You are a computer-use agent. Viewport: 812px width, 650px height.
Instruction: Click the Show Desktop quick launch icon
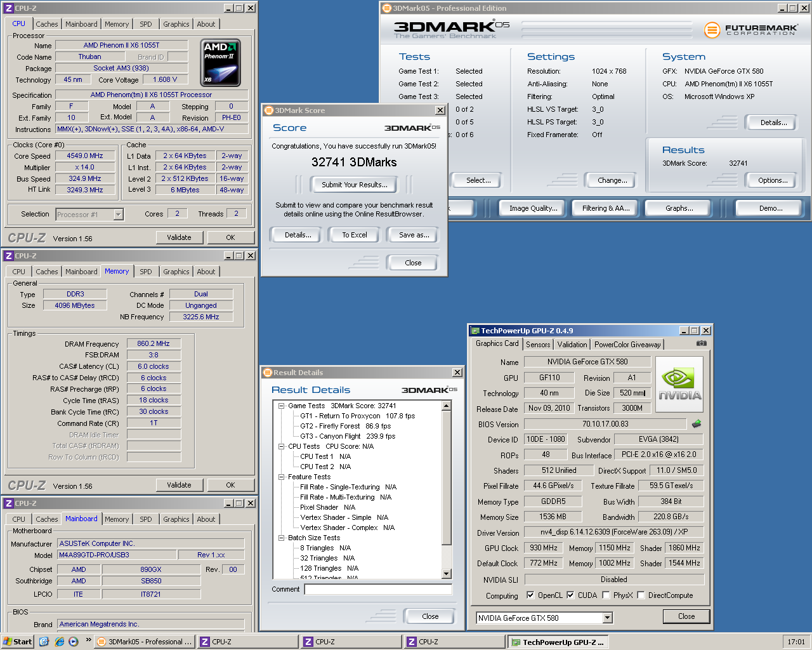44,642
